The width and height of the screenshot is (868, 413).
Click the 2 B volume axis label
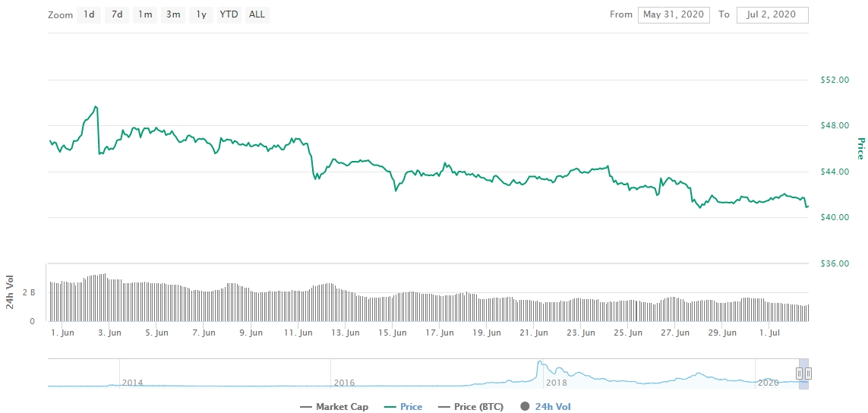pyautogui.click(x=29, y=292)
